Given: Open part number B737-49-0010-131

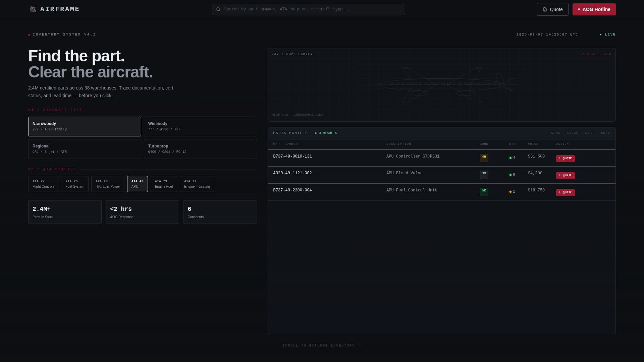Looking at the screenshot, I should (x=292, y=157).
